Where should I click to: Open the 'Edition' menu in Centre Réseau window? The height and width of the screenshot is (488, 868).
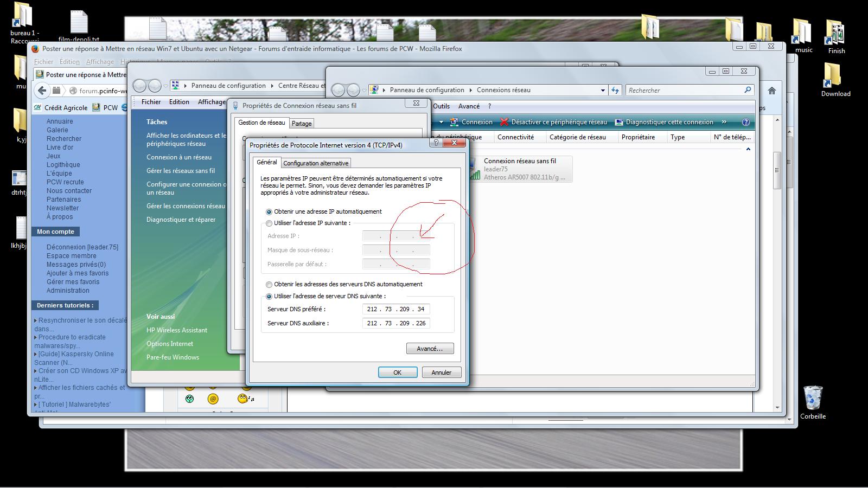pyautogui.click(x=179, y=102)
